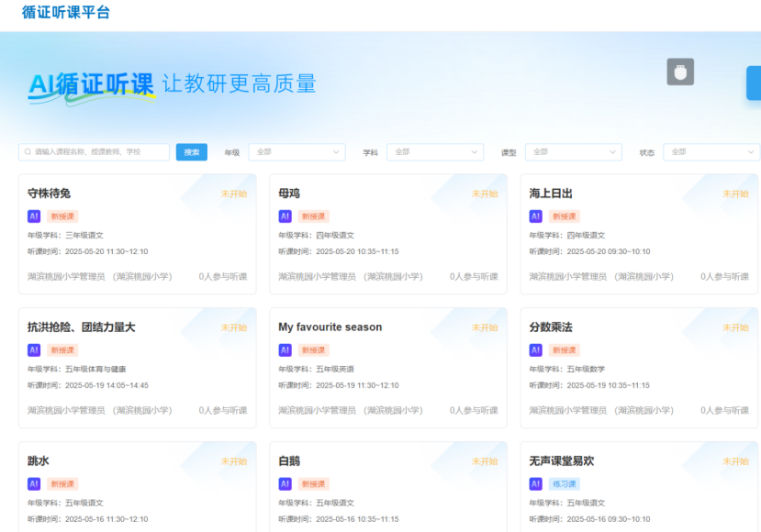Open the 课型 lesson type dropdown

coord(573,151)
